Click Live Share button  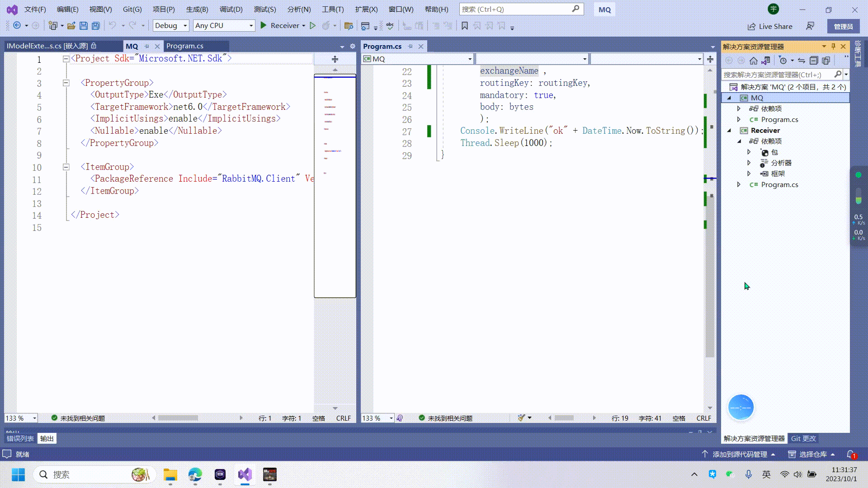pyautogui.click(x=770, y=26)
